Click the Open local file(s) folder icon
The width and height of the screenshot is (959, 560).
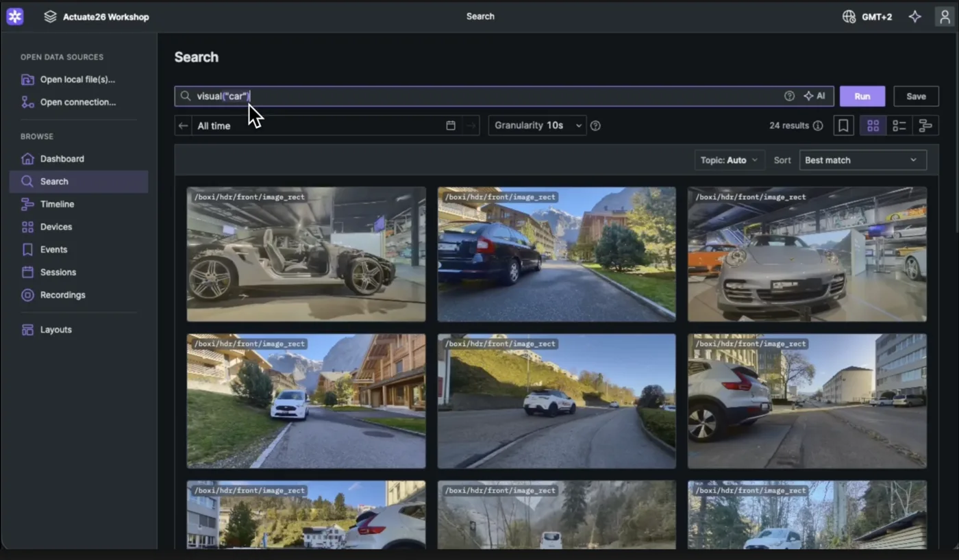(x=27, y=79)
